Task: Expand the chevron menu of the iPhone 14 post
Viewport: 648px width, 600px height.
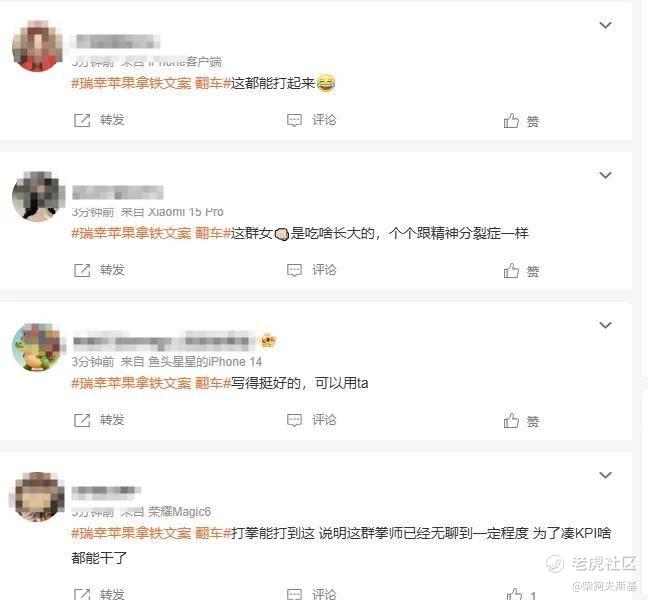Action: point(605,325)
